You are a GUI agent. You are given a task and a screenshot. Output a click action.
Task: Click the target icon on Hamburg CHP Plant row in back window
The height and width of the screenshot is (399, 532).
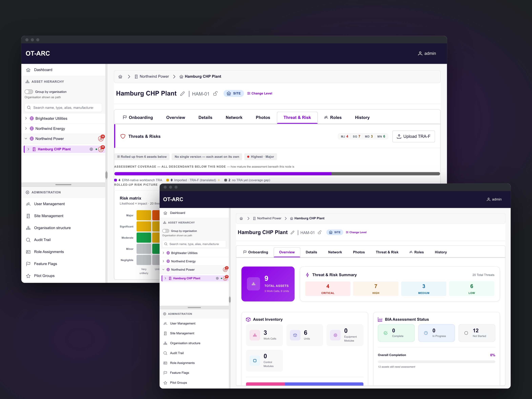(91, 149)
